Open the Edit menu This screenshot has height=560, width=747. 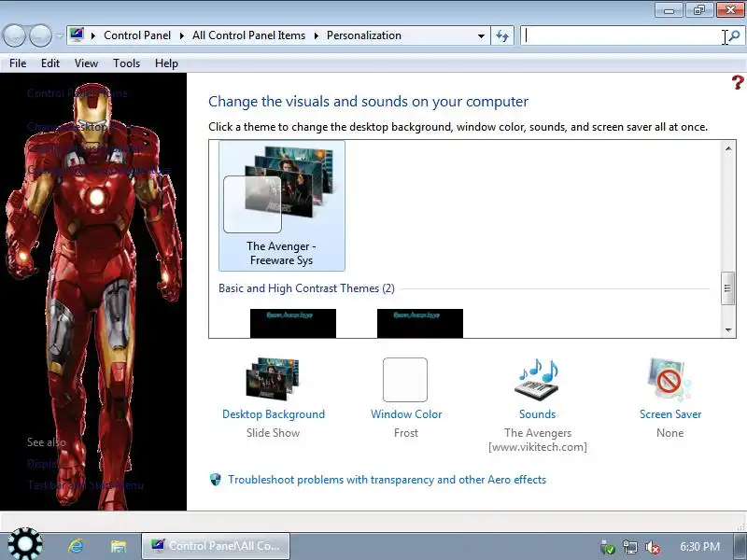coord(50,63)
